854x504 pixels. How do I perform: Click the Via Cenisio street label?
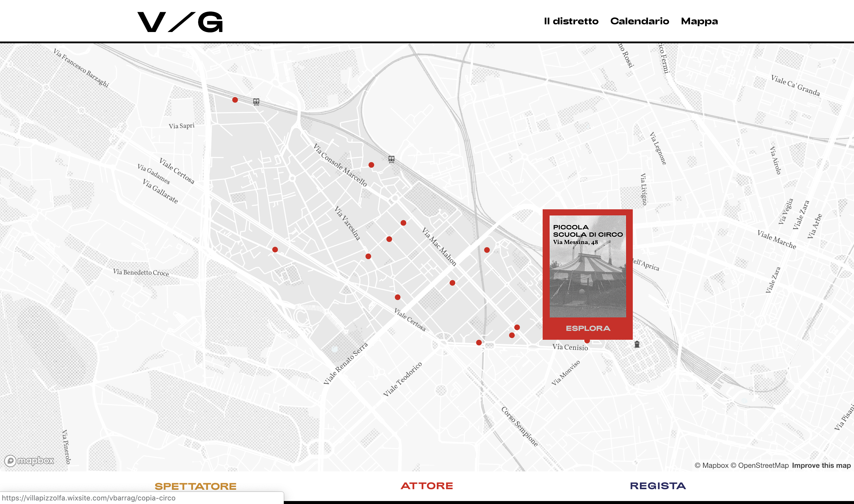click(570, 347)
